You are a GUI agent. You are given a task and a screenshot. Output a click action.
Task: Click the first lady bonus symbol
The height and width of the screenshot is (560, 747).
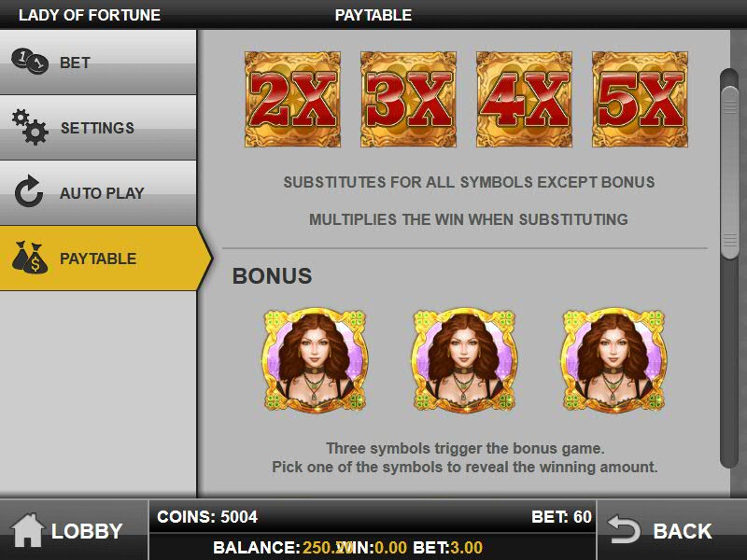pyautogui.click(x=316, y=360)
